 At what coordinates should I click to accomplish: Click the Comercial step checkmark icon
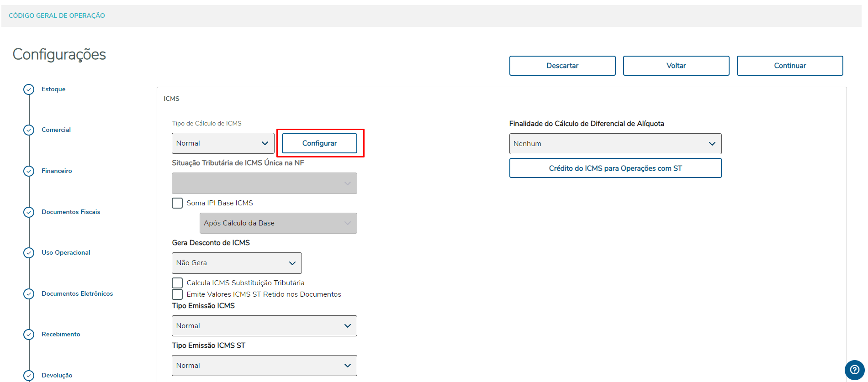(x=29, y=130)
